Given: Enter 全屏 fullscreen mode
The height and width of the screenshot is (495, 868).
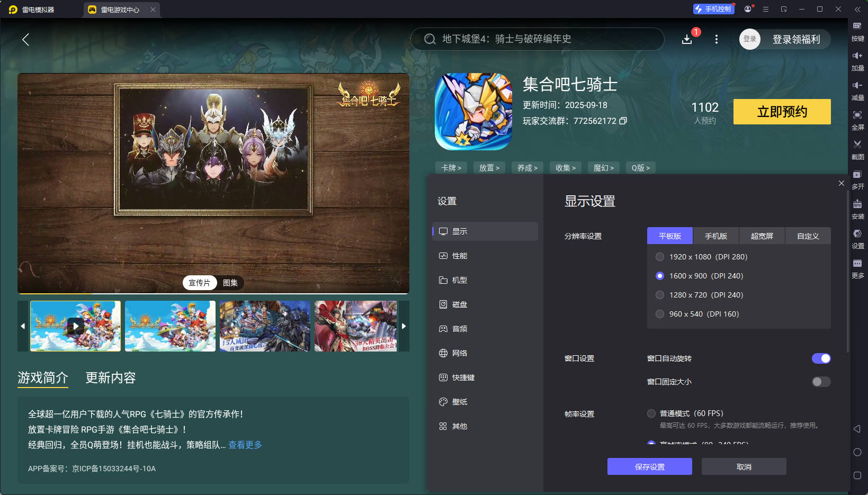Looking at the screenshot, I should pos(857,121).
